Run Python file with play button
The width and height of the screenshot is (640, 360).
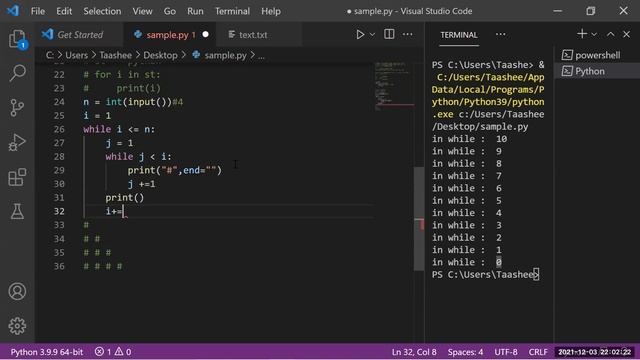pos(360,35)
